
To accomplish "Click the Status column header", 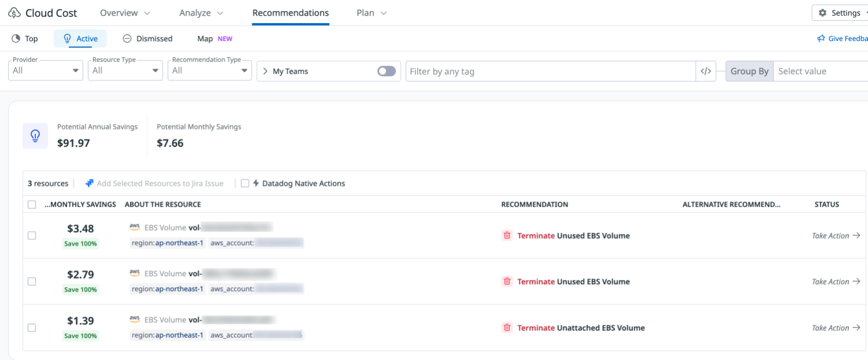I will [x=827, y=204].
